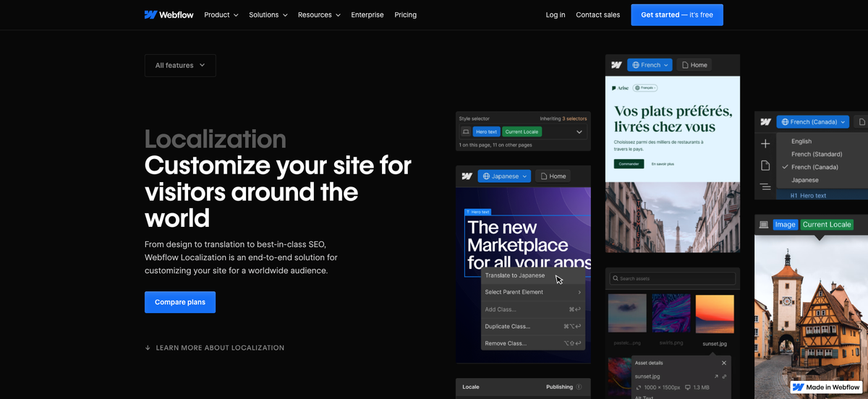Click the Home page button in Japanese panel
The height and width of the screenshot is (399, 868).
[x=553, y=176]
